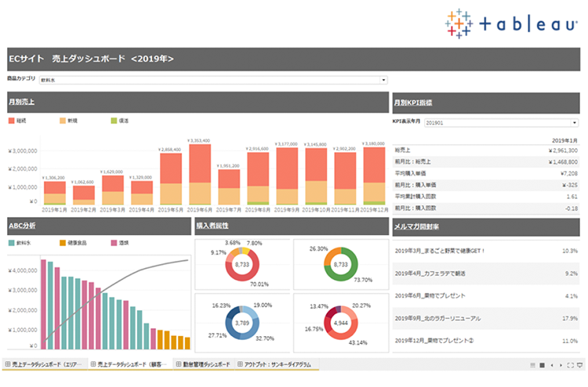The height and width of the screenshot is (387, 588).
Task: Select the 売上データダッシュボード（顧客 tab
Action: (x=131, y=365)
